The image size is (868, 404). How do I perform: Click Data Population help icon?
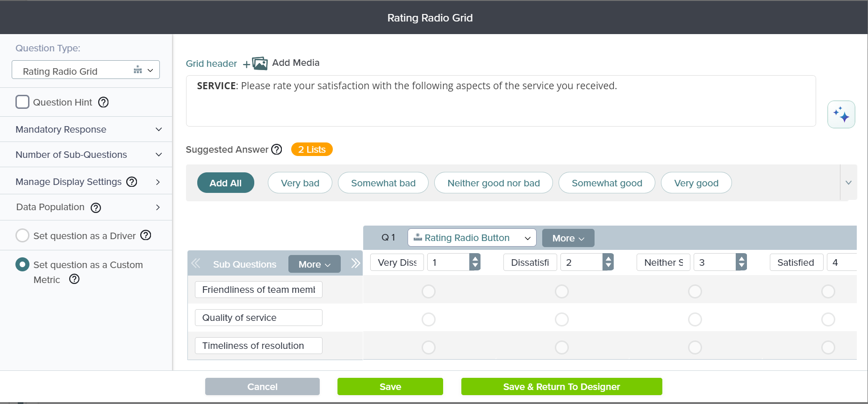(x=96, y=208)
